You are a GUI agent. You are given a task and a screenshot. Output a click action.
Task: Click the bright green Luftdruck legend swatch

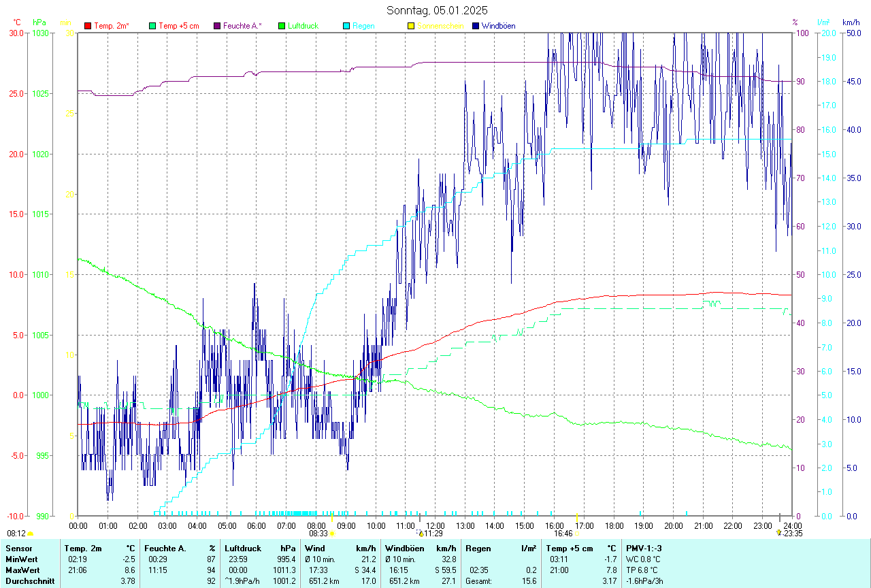point(282,26)
